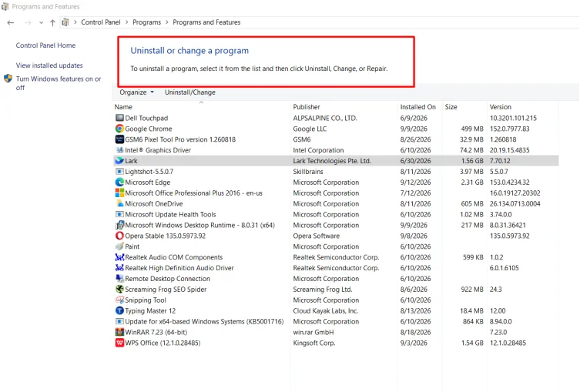Click the address bar Control Panel icon

[x=65, y=22]
